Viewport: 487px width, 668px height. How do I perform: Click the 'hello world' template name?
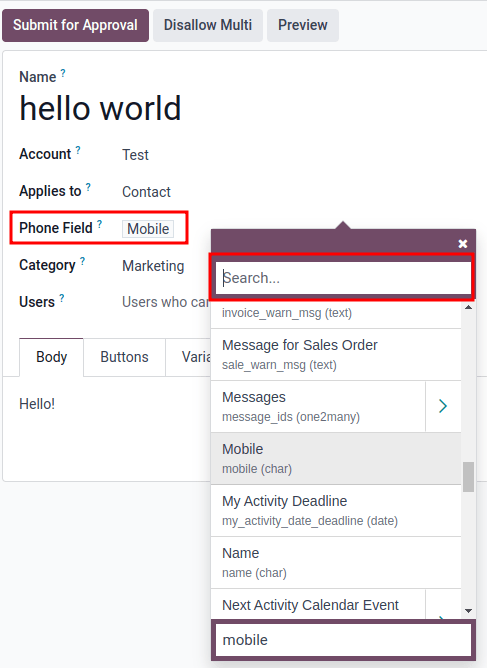pyautogui.click(x=101, y=108)
